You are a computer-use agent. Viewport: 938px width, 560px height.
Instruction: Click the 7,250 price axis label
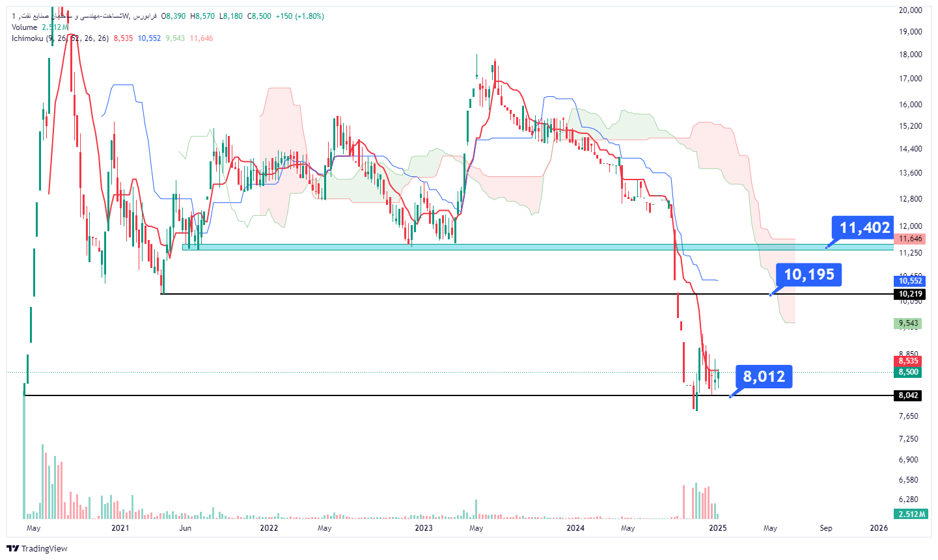pyautogui.click(x=908, y=439)
